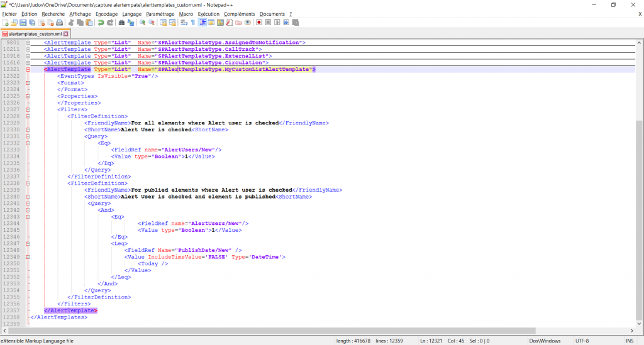Toggle word wrap
The image size is (644, 345).
coord(184,23)
